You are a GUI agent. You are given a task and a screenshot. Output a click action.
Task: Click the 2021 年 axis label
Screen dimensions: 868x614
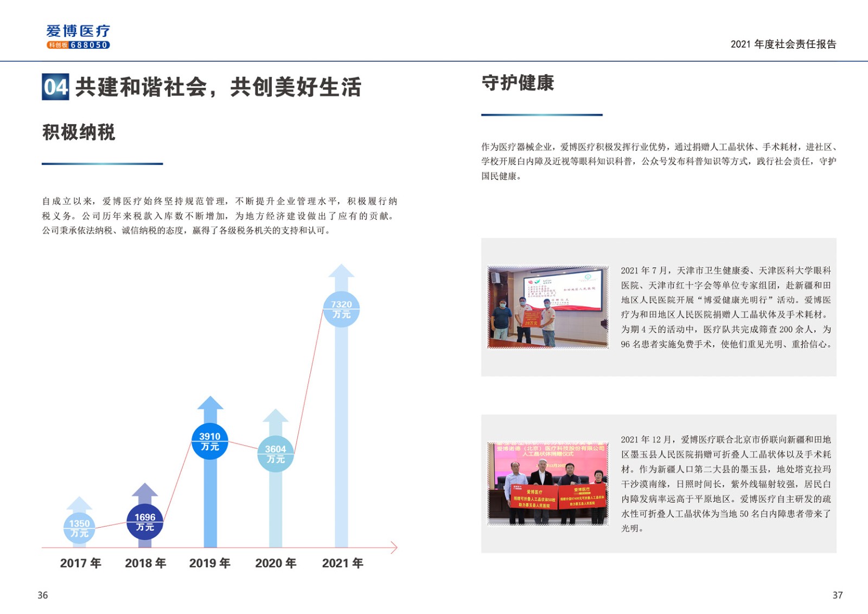coord(342,563)
